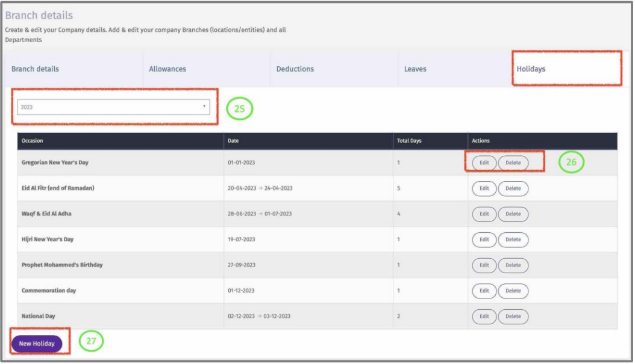Switch to the Branch details tab

[x=36, y=69]
